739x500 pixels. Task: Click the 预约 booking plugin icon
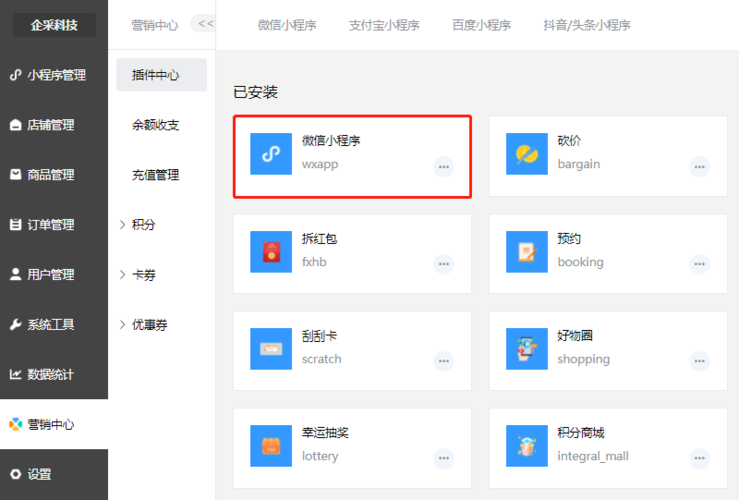click(526, 252)
